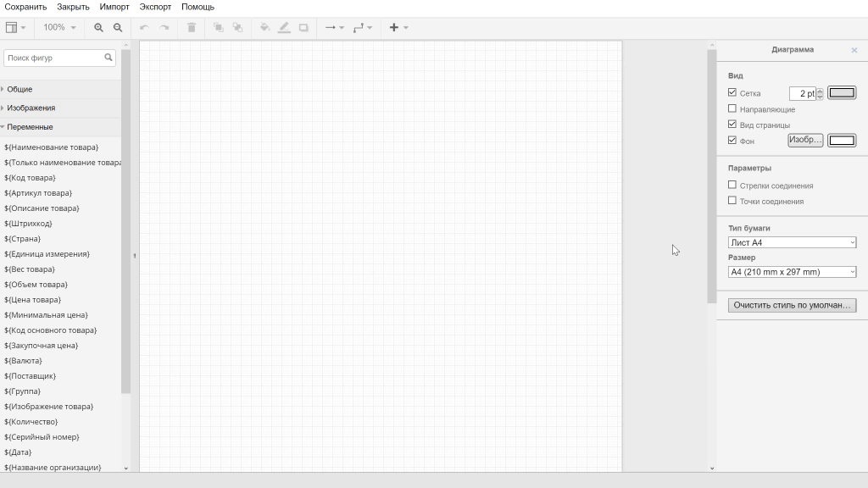Click the shadow toggle icon in toolbar
Viewport: 868px width, 488px height.
[x=303, y=28]
